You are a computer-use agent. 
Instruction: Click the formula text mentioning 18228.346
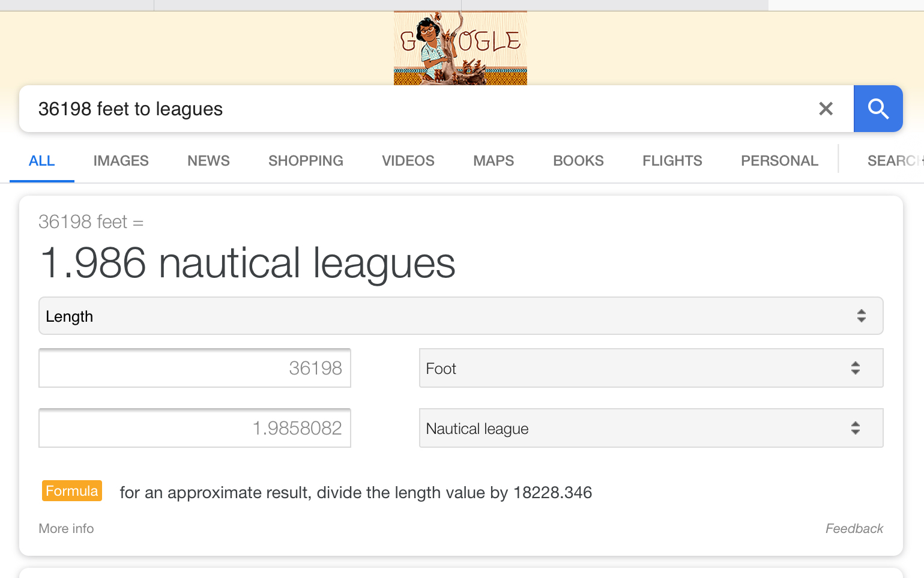[x=355, y=493]
